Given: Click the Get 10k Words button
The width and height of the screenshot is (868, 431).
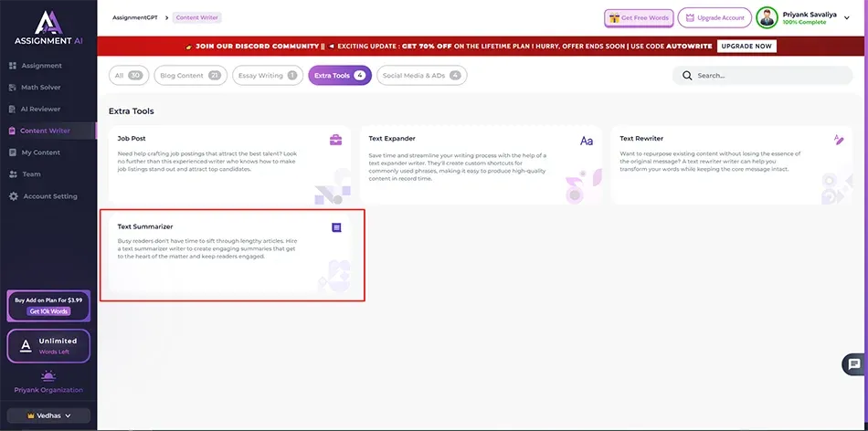Looking at the screenshot, I should coord(48,311).
